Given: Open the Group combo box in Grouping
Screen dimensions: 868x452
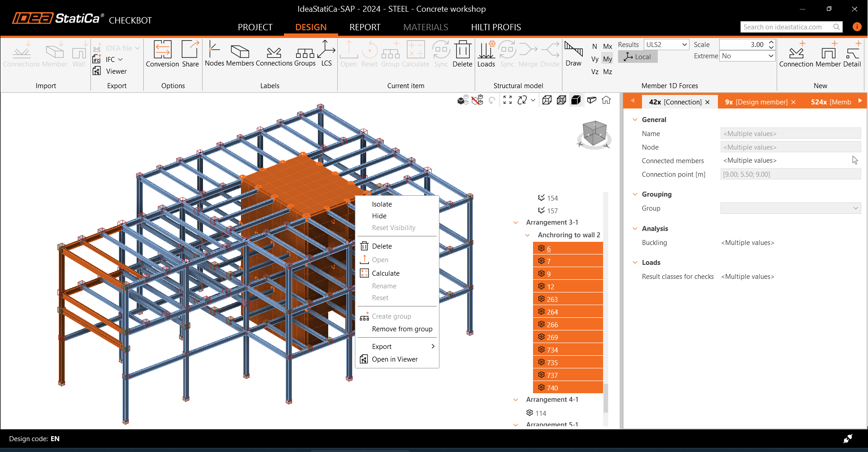Looking at the screenshot, I should [790, 208].
